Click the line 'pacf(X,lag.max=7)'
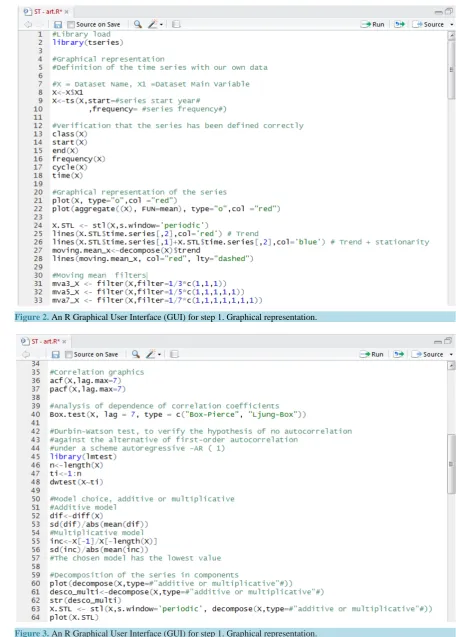 87,389
